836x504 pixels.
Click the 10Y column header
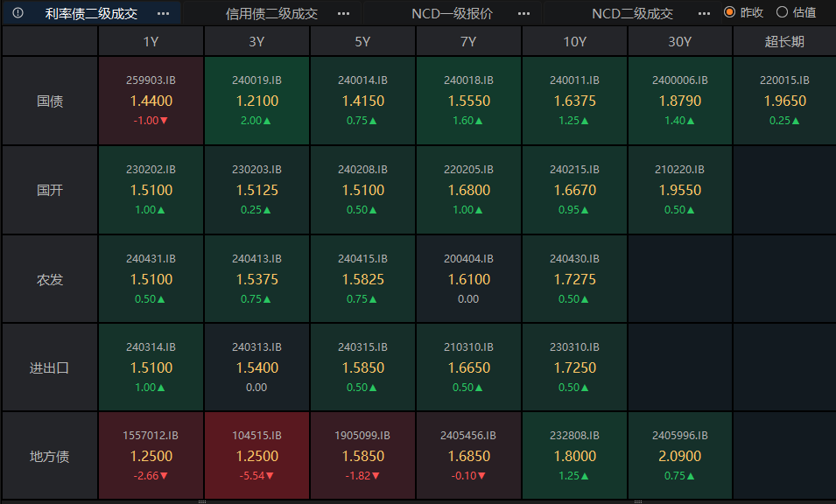(574, 41)
